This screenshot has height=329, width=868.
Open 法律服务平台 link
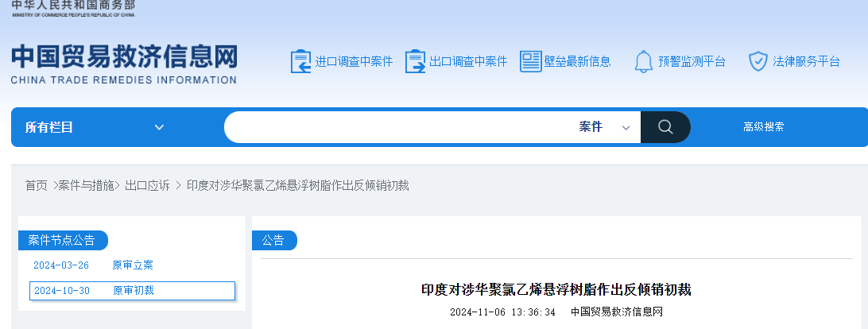807,61
